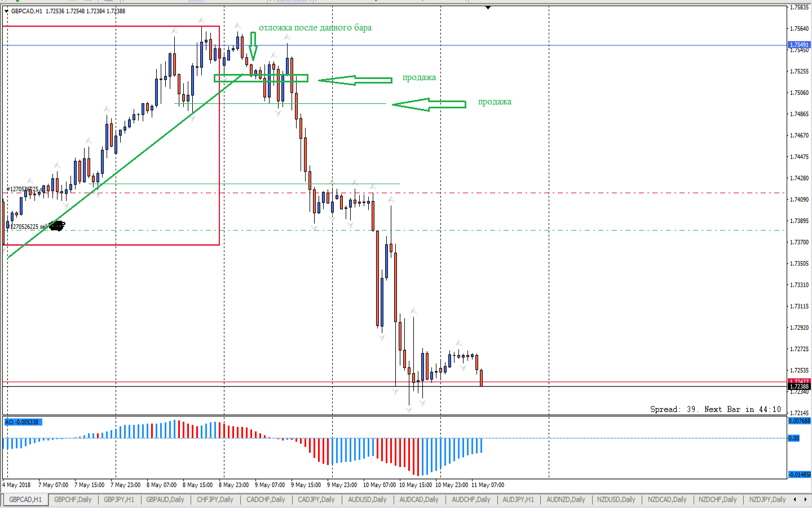This screenshot has height=508, width=812.
Task: Click the blue 1.75491 price label
Action: coord(799,45)
